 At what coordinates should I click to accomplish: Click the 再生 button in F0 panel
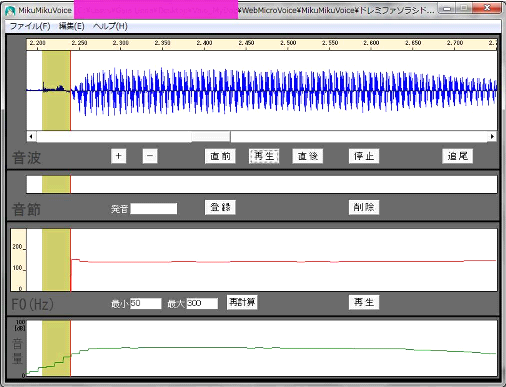[x=364, y=302]
